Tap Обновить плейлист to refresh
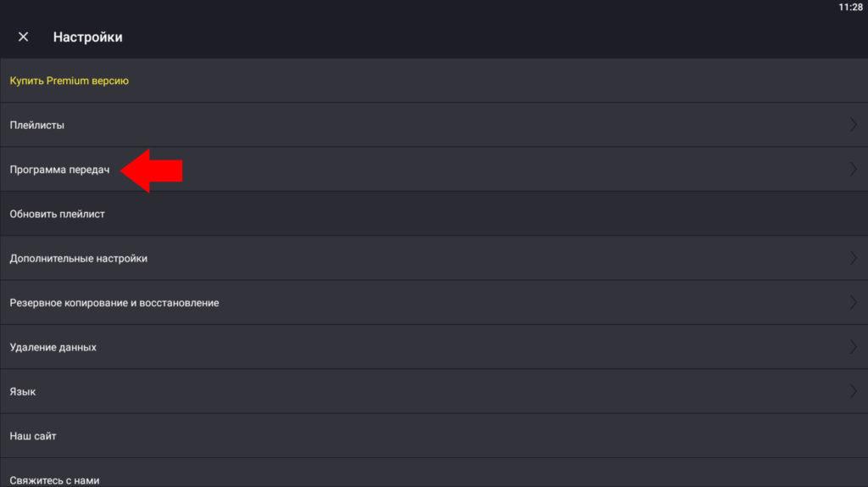 (434, 214)
